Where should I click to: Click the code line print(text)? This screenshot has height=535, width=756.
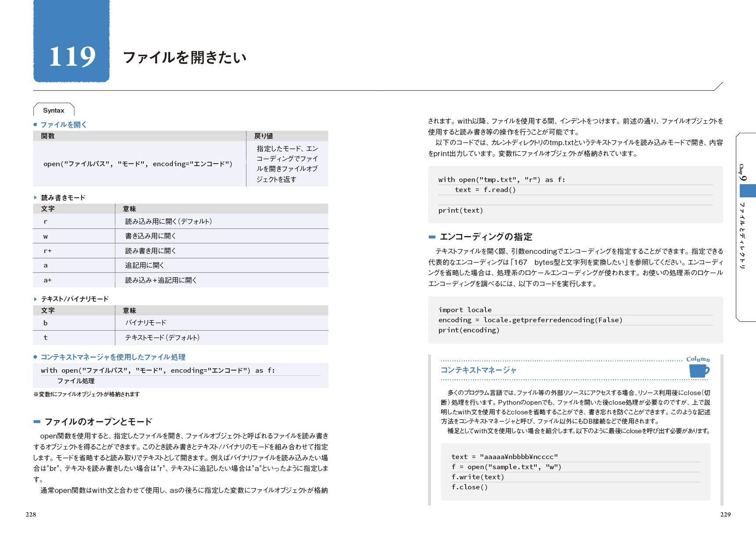(x=460, y=210)
